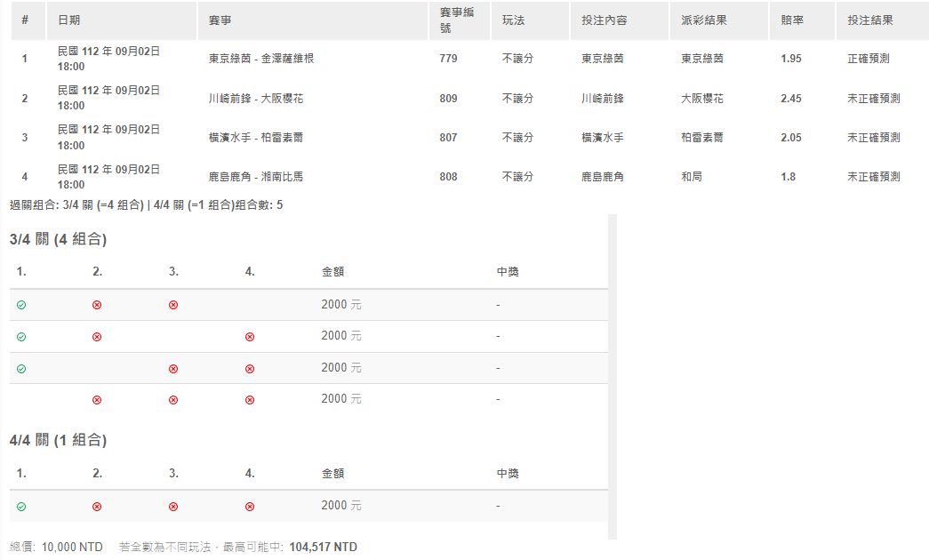Screen dimensions: 929x560
Task: Click the 4/4 關 (1 組合) heading
Action: 58,440
